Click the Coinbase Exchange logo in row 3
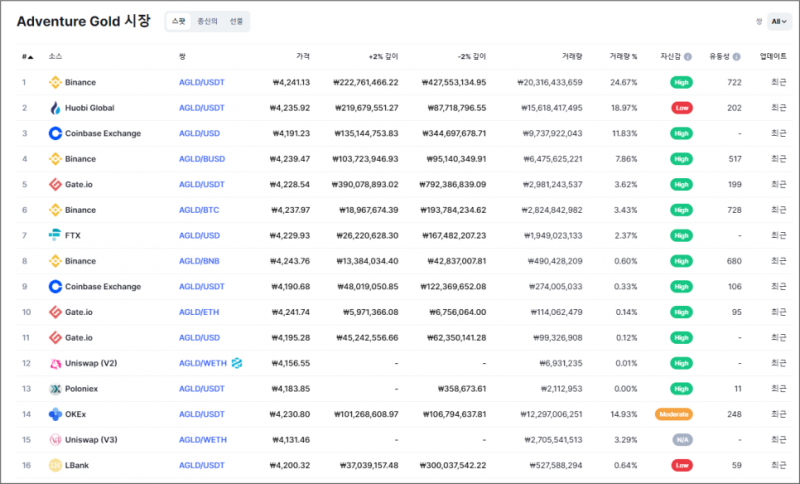The height and width of the screenshot is (484, 800). tap(55, 133)
